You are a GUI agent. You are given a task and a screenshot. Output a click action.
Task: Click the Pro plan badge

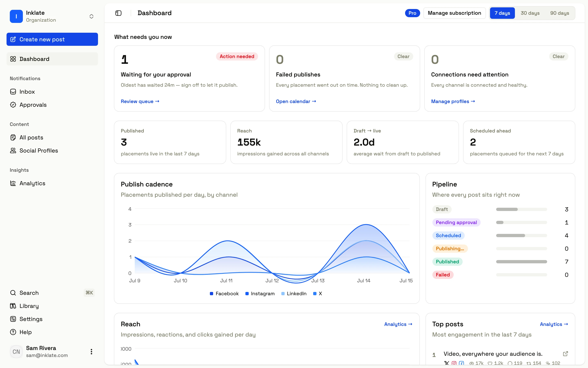412,13
